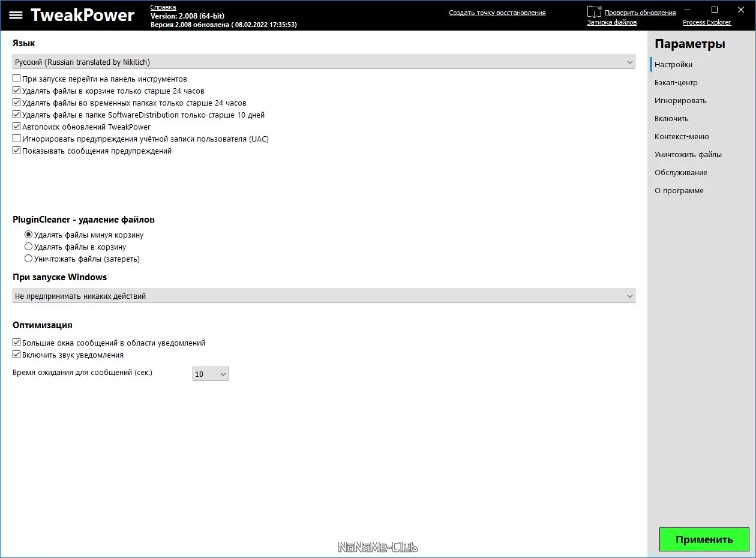Launch Process Explorer link

pos(707,22)
